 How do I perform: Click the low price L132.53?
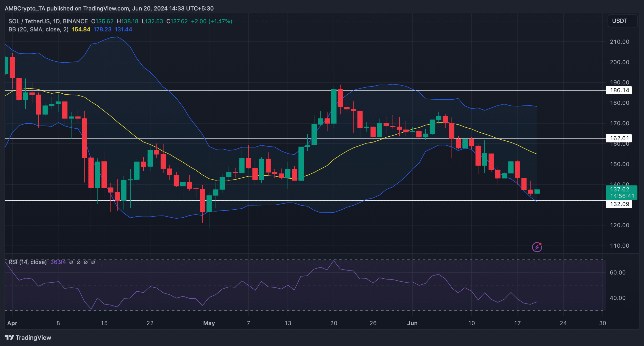[152, 21]
